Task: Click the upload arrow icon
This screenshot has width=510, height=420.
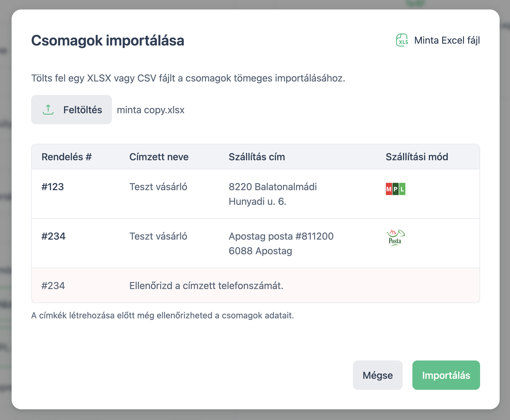Action: (x=48, y=110)
